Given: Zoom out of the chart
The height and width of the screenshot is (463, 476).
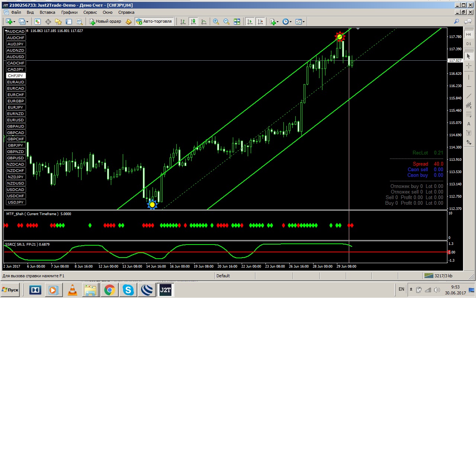Looking at the screenshot, I should [x=226, y=22].
